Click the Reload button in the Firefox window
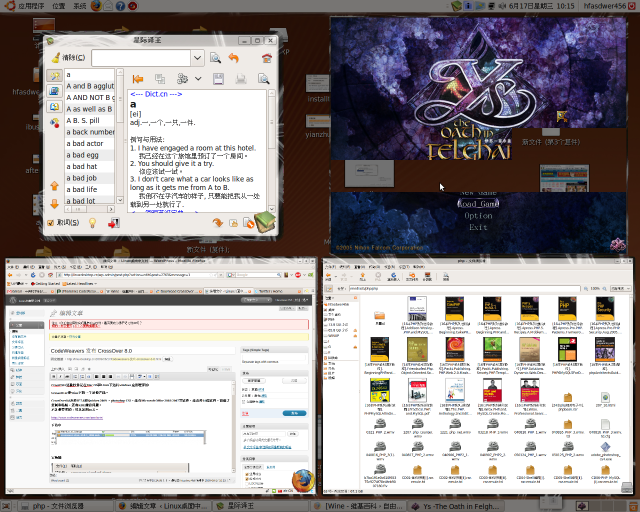This screenshot has width=640, height=512. pos(33,275)
